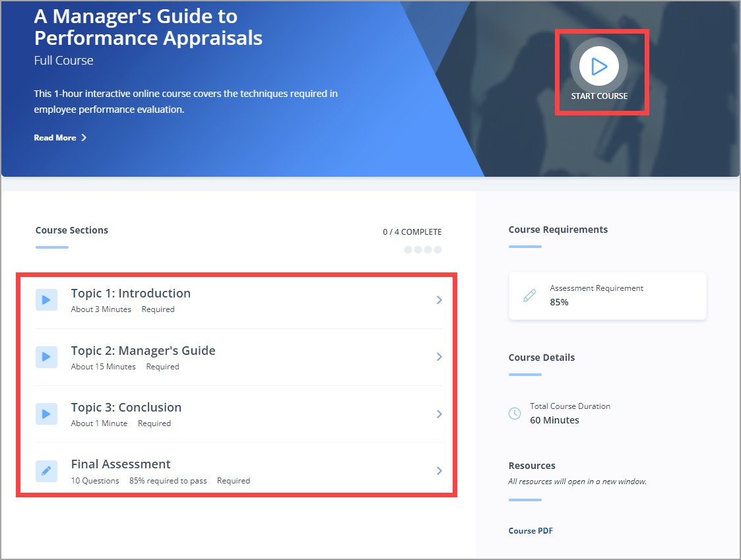Click the arrow next to Read More
Screen dimensions: 741x560
coord(84,138)
